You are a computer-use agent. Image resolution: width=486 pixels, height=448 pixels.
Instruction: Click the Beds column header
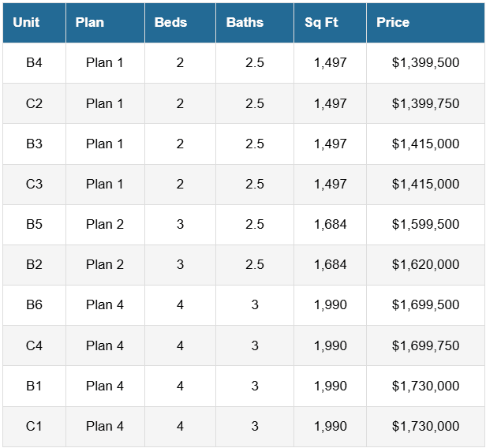tap(180, 23)
